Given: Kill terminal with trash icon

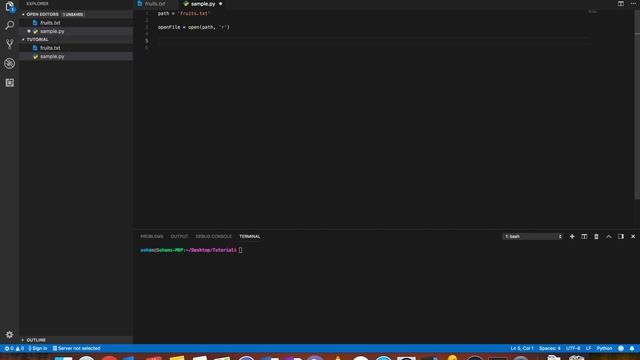Looking at the screenshot, I should (x=596, y=236).
